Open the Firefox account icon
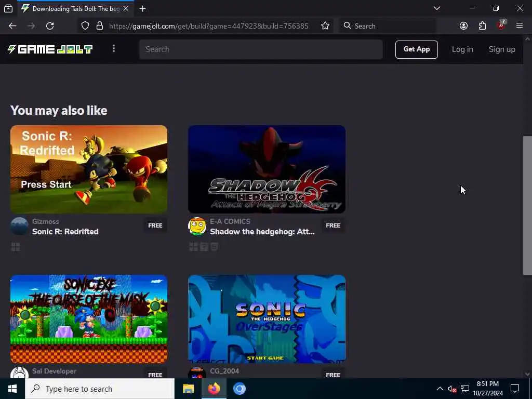Viewport: 532px width, 399px height. [463, 26]
